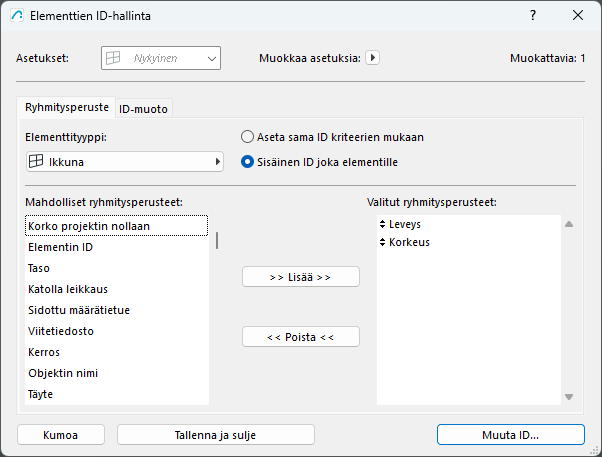The image size is (602, 457).
Task: Open the Ryhmitysperuste tab
Action: click(x=67, y=107)
